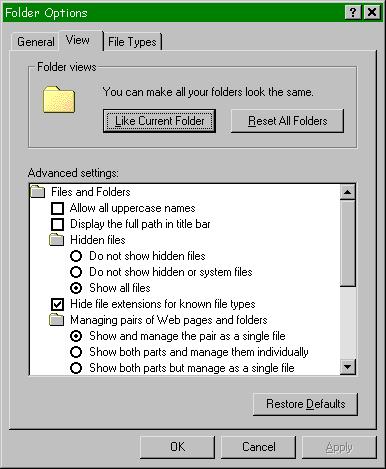
Task: Select Do not show hidden or system files
Action: click(76, 272)
